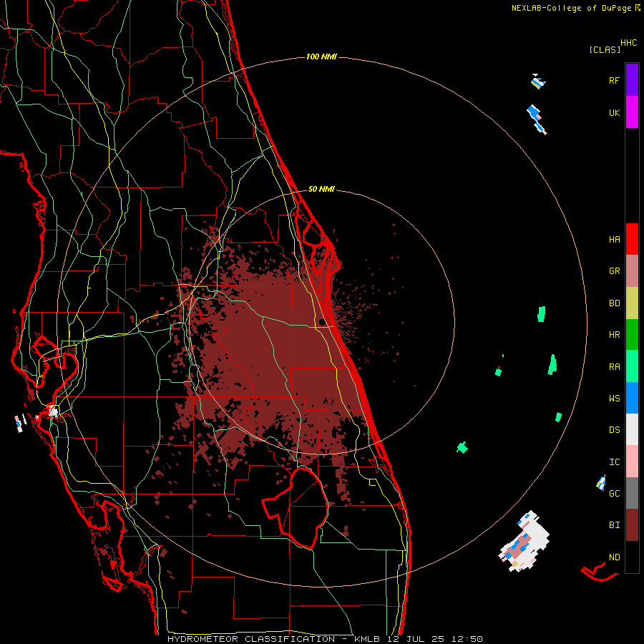644x644 pixels.
Task: Click the [CLAS] legend heading
Action: pyautogui.click(x=605, y=50)
